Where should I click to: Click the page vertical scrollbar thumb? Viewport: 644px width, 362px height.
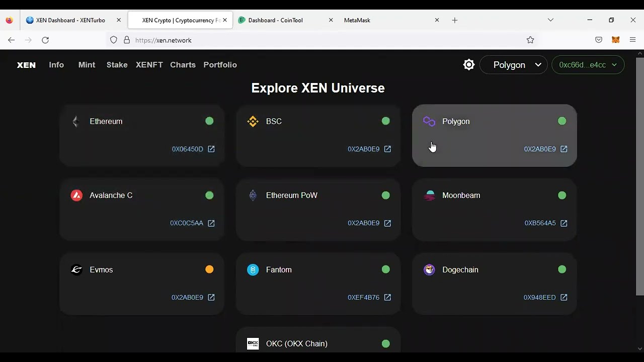click(x=640, y=176)
